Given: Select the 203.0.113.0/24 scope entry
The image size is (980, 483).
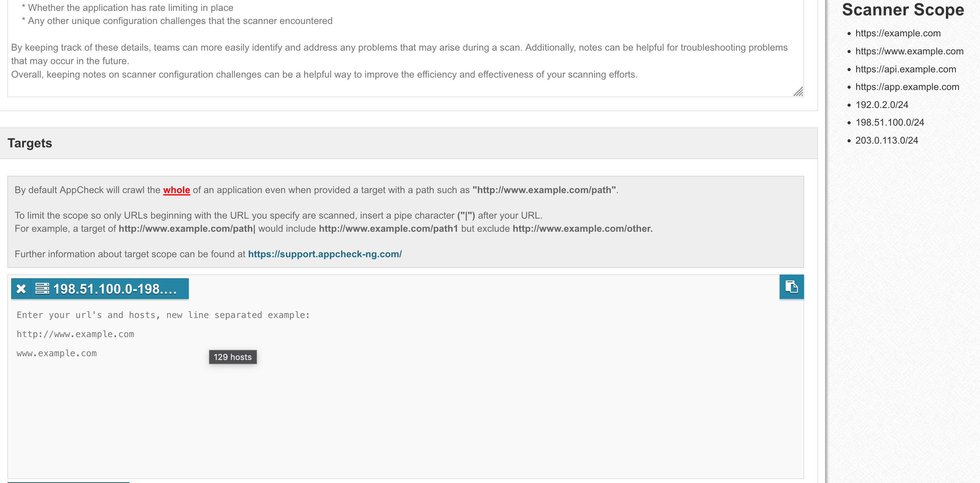Looking at the screenshot, I should [887, 140].
